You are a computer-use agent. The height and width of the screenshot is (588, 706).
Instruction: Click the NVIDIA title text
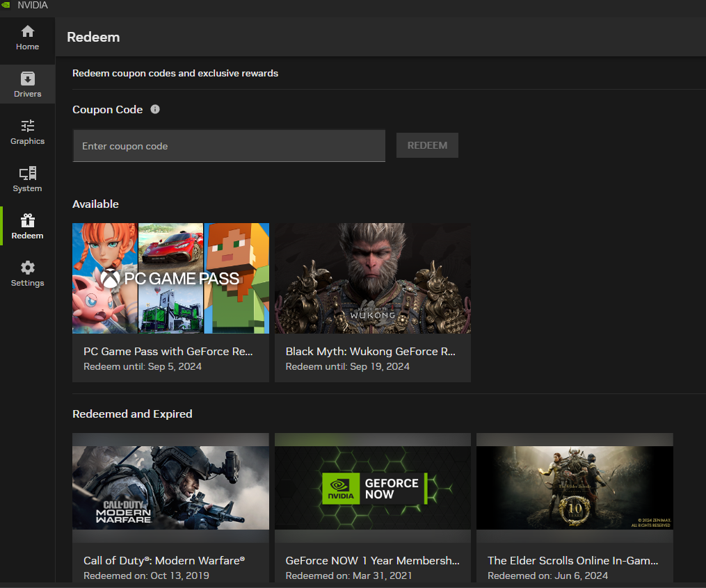coord(33,6)
